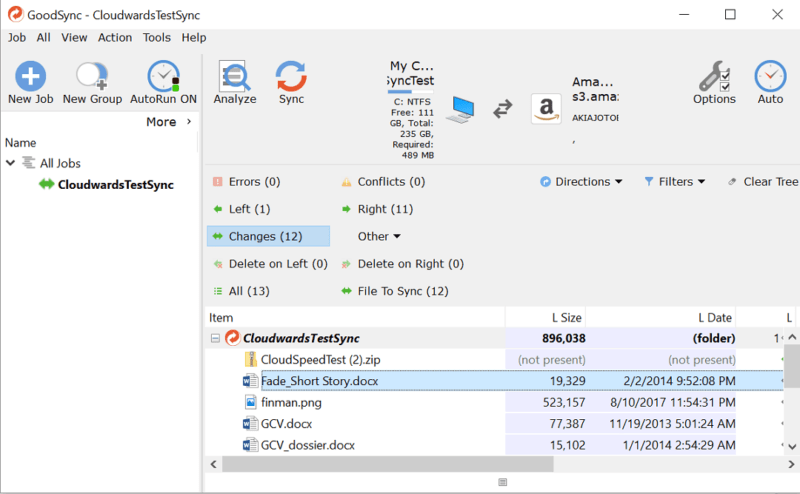
Task: Show Errors (0) filter
Action: (247, 182)
